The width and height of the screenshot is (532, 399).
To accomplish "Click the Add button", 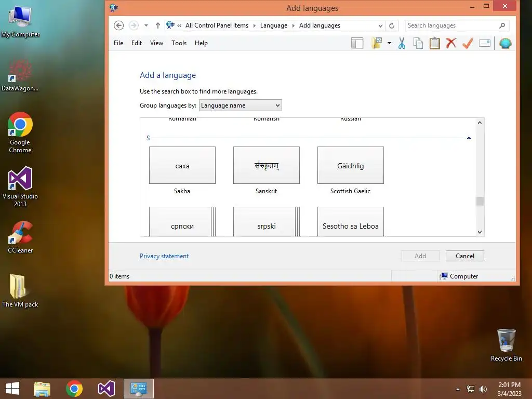I will pos(420,256).
